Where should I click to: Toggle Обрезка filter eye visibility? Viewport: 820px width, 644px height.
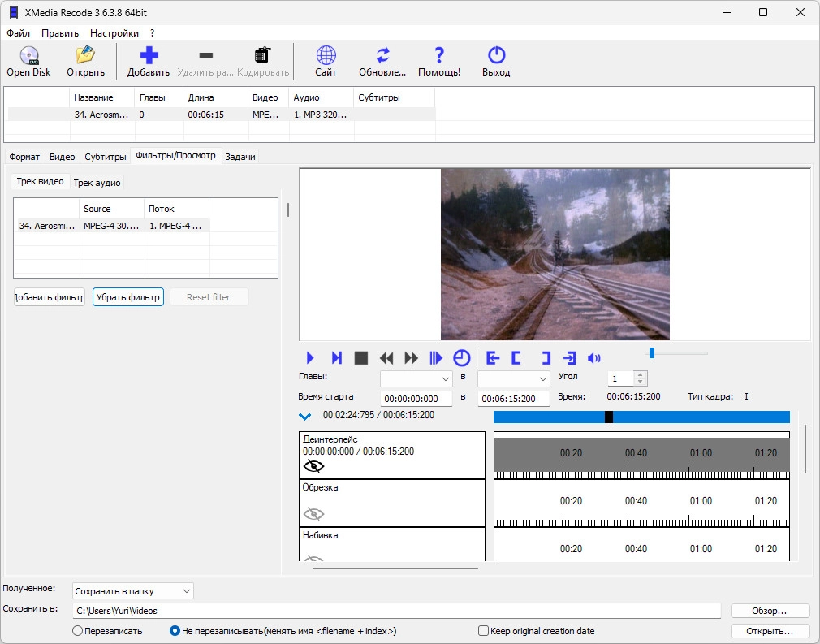pyautogui.click(x=313, y=514)
